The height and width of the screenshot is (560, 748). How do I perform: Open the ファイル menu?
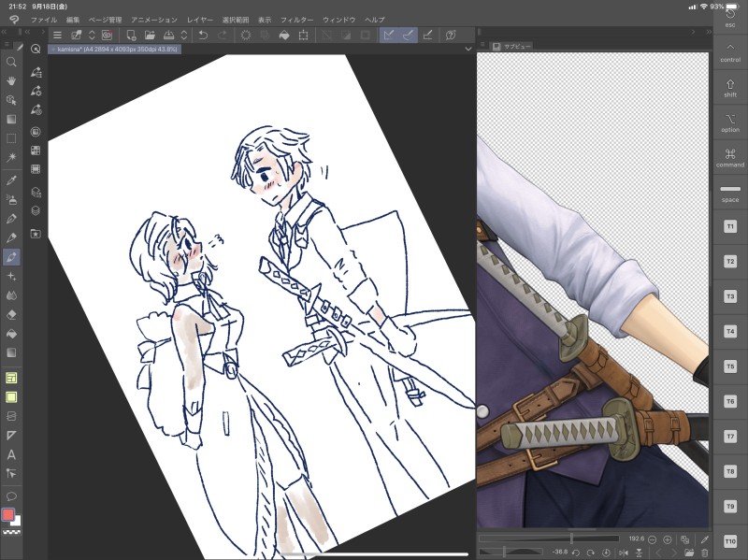coord(44,20)
